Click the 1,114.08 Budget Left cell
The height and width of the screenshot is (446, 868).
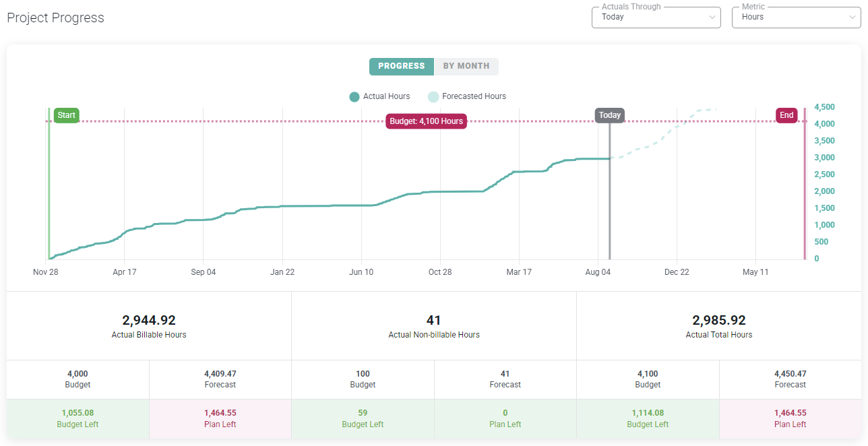click(648, 418)
